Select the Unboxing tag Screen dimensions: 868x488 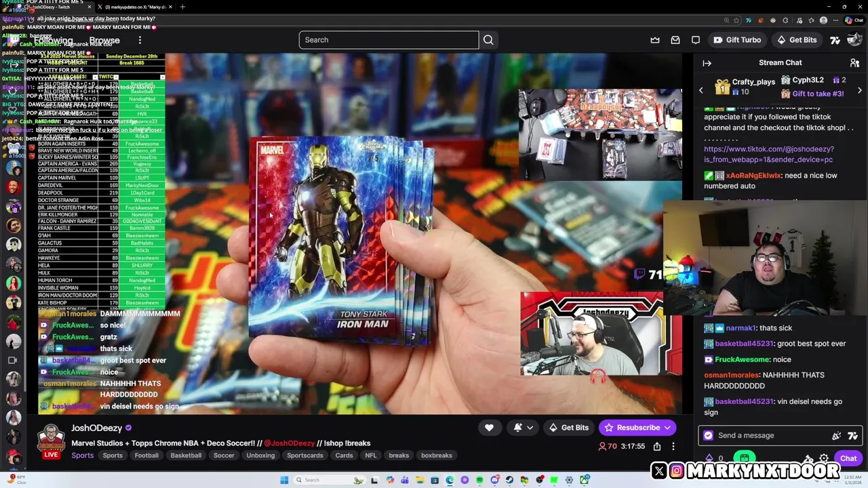(260, 455)
